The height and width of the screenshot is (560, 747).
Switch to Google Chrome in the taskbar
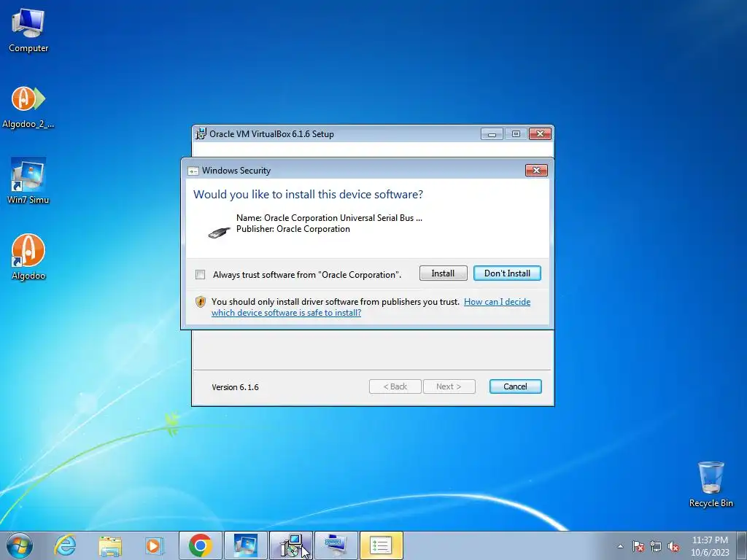click(x=200, y=545)
